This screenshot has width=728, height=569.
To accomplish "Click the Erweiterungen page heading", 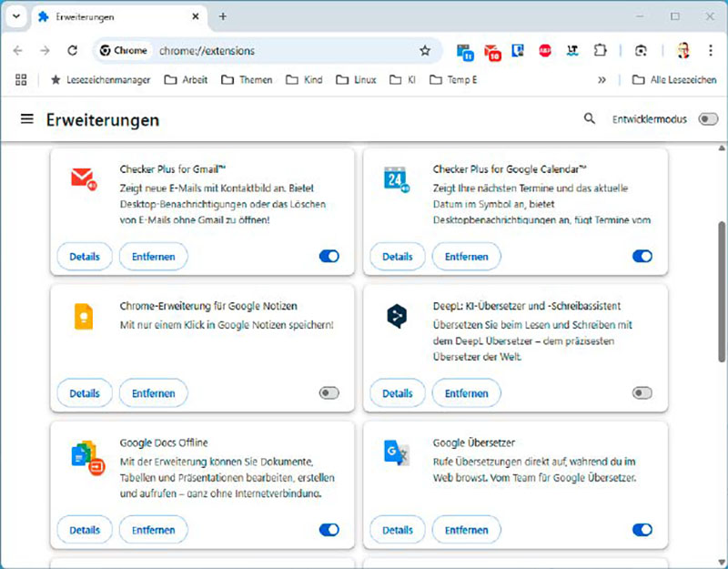I will [103, 120].
